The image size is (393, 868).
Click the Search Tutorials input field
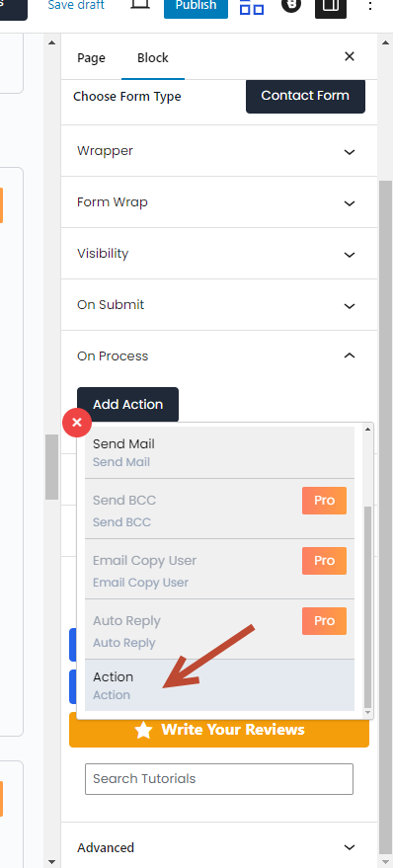pyautogui.click(x=219, y=779)
